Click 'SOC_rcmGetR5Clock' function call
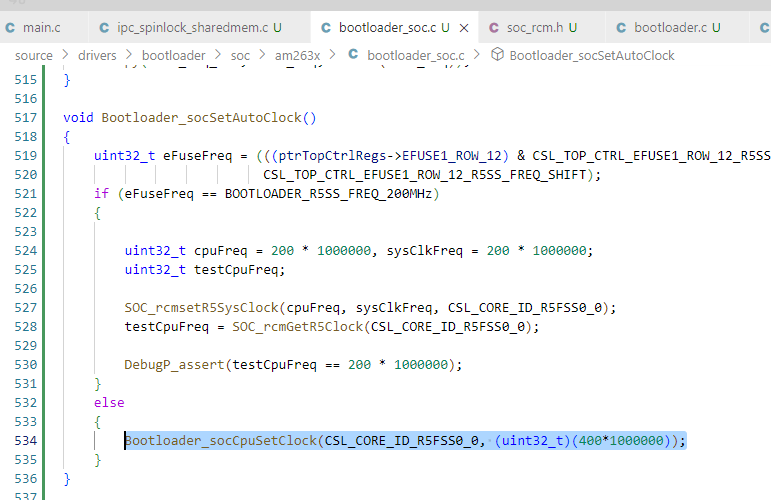771x500 pixels. point(297,327)
